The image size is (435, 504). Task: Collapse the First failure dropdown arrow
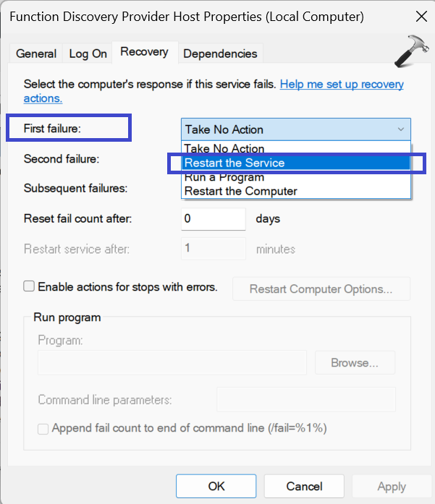coord(401,129)
